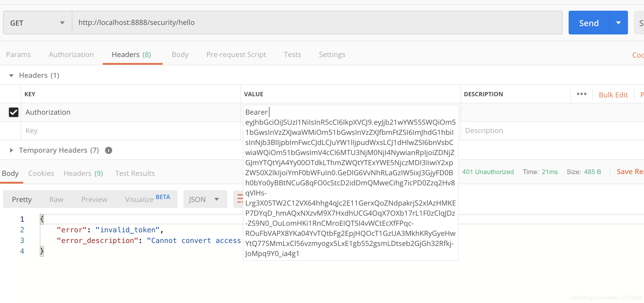
Task: Click the 401 Unauthorized status text
Action: [x=488, y=172]
